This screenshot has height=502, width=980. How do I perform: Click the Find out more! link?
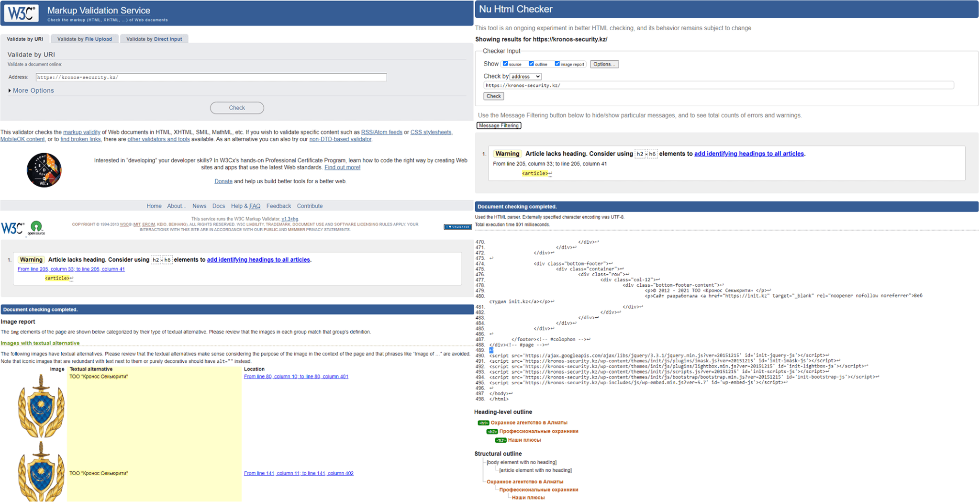[x=342, y=168]
